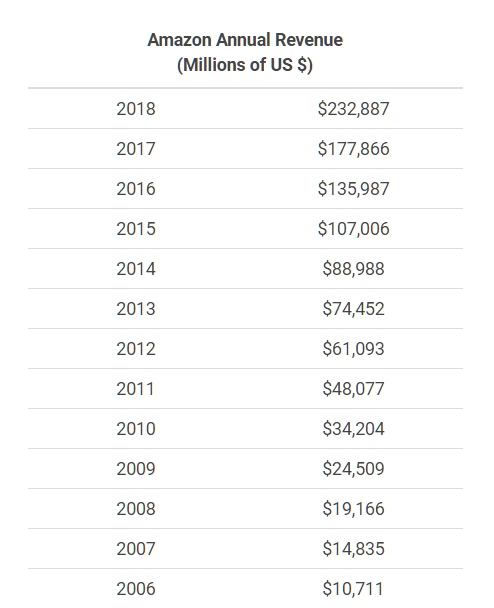Screen dimensions: 494x608
Task: Click the $135,987 revenue value
Action: (x=353, y=188)
